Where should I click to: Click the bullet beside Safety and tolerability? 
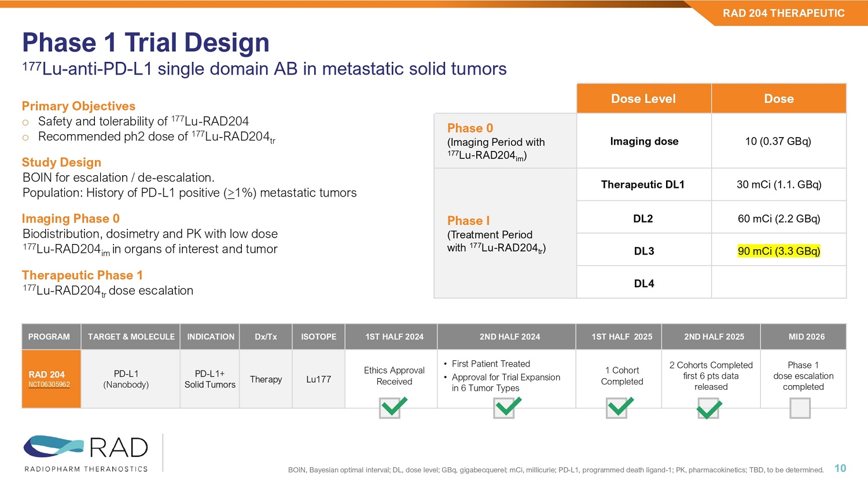click(x=25, y=122)
